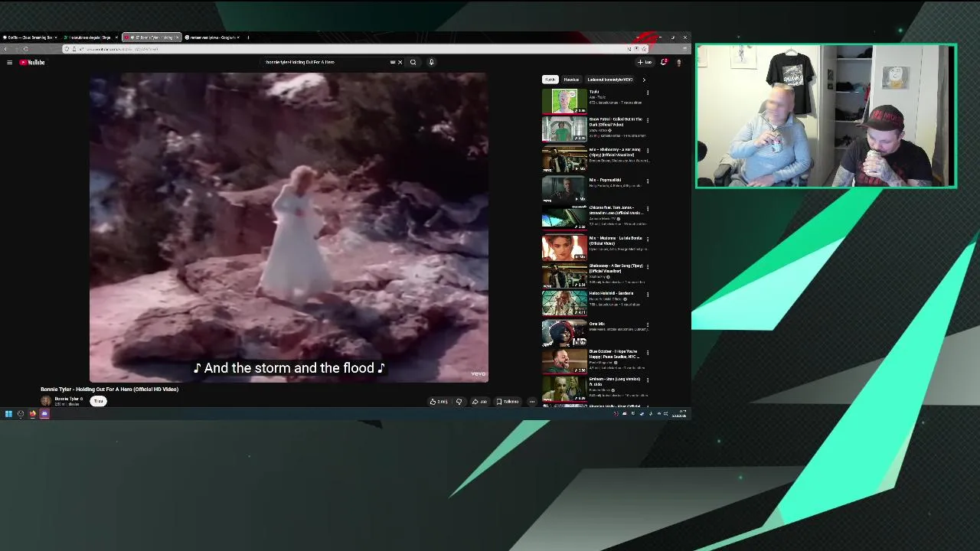Open options menu for Eminem Stan video
Image resolution: width=980 pixels, height=551 pixels.
click(648, 380)
